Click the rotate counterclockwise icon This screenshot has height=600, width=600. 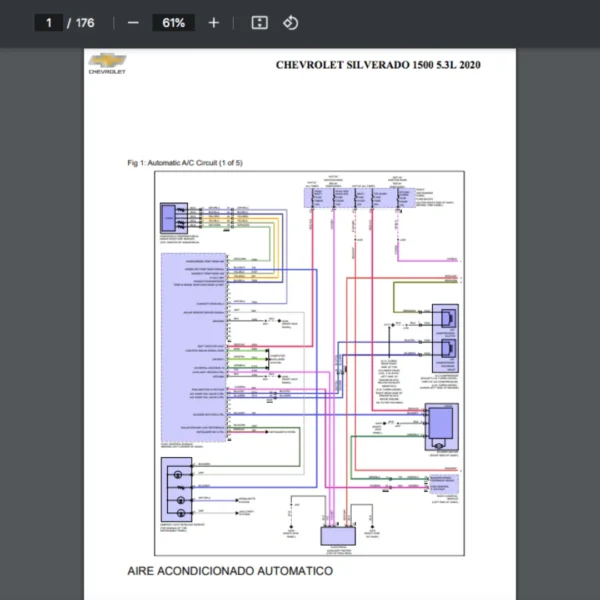(x=290, y=22)
